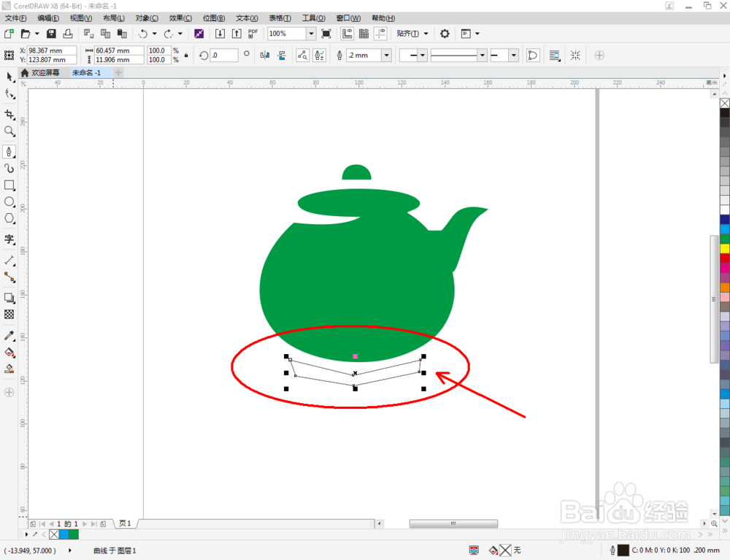This screenshot has height=560, width=730.
Task: Select the Connector tool
Action: tap(9, 277)
